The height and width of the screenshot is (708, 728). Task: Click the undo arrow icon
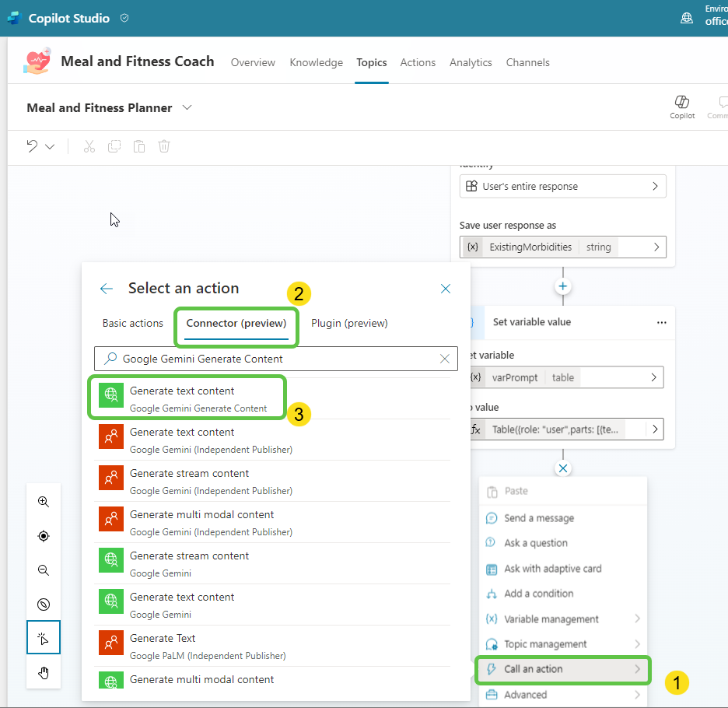(x=32, y=146)
